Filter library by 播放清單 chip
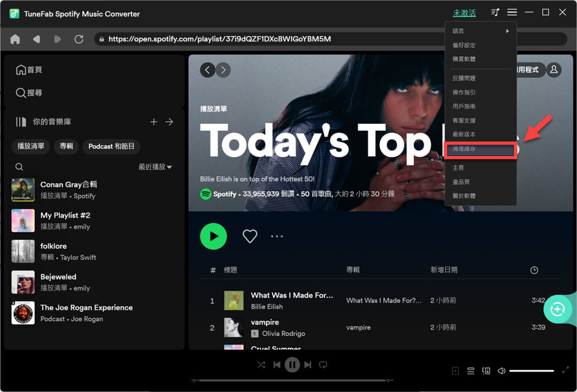Screen dimensions: 577x392 point(31,146)
